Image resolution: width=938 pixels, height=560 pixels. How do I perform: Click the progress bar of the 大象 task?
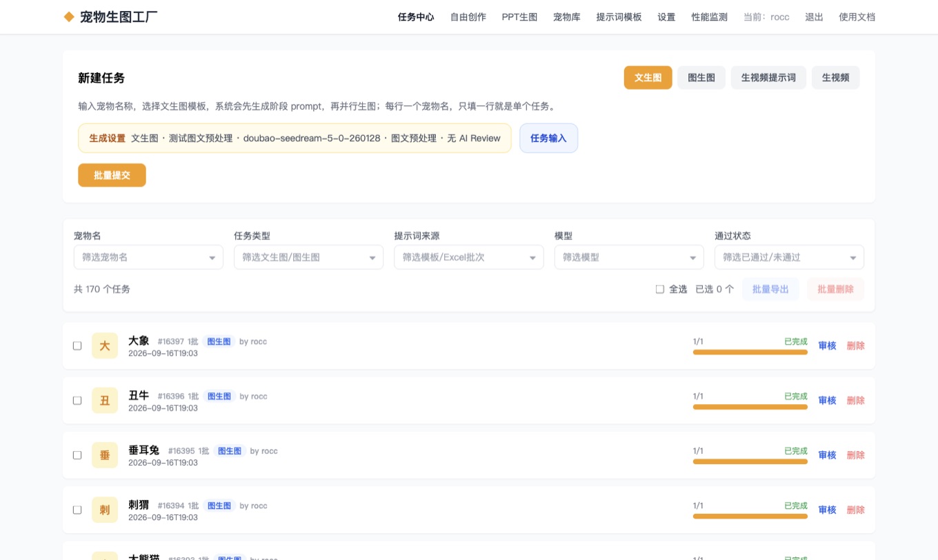click(750, 352)
